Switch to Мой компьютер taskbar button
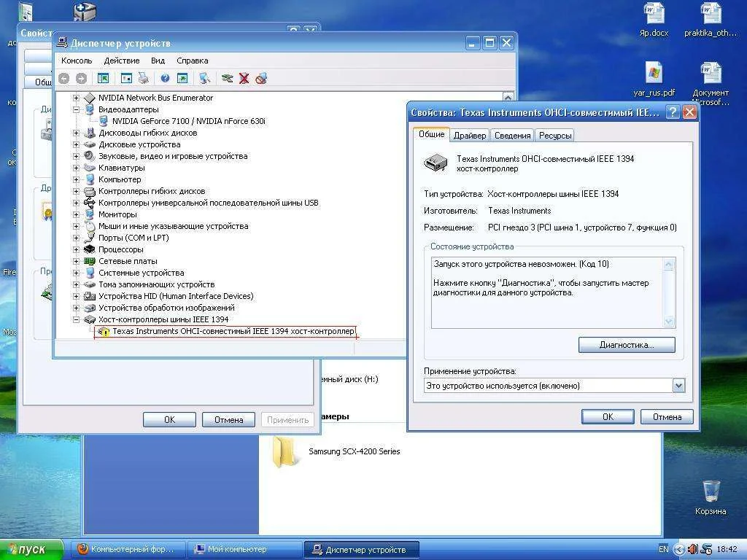The height and width of the screenshot is (560, 747). [245, 550]
